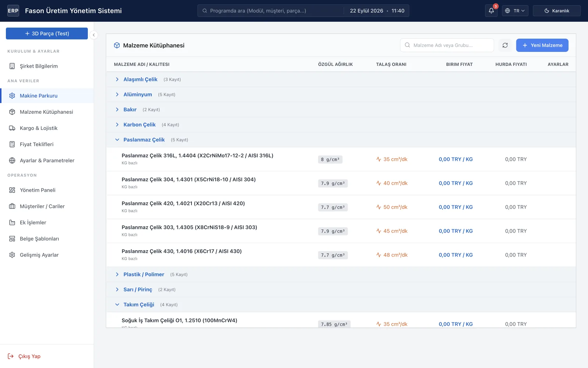Click pulse icon next to 35 cm³/dk for 316L

click(x=379, y=159)
